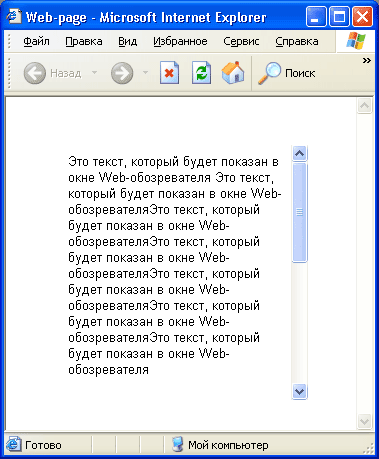Image resolution: width=379 pixels, height=459 pixels.
Task: Click inner scrollbar down arrow
Action: coord(299,391)
